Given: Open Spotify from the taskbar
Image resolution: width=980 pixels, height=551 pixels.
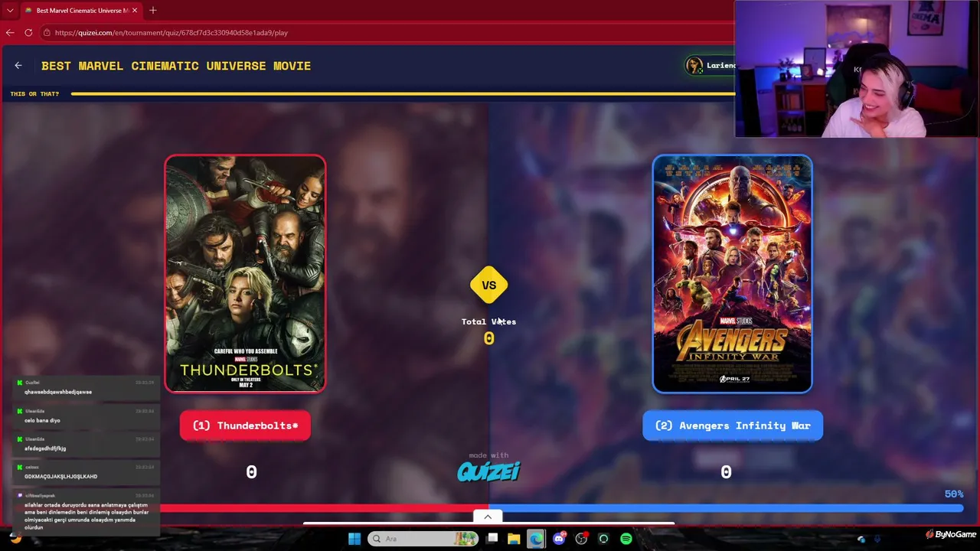Looking at the screenshot, I should [x=626, y=539].
